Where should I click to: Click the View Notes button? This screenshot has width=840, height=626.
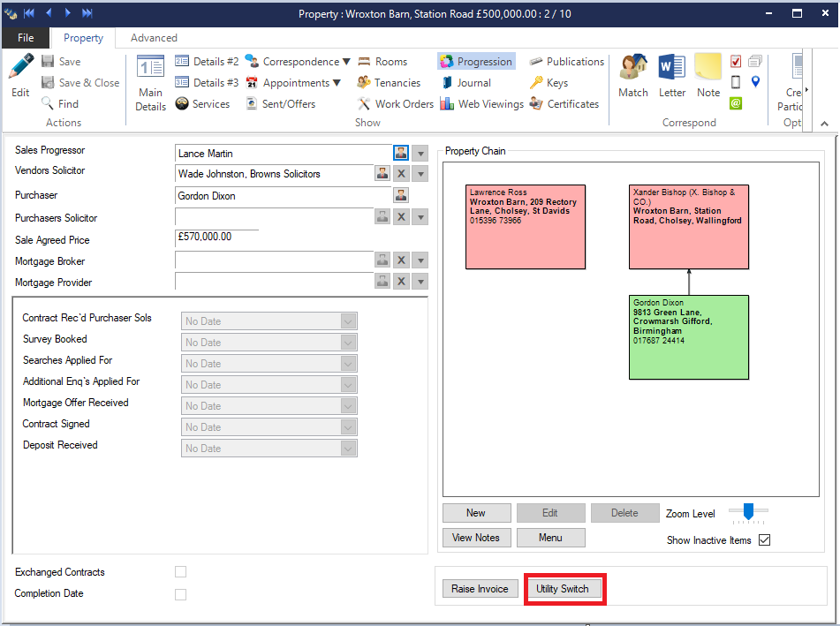pyautogui.click(x=477, y=538)
